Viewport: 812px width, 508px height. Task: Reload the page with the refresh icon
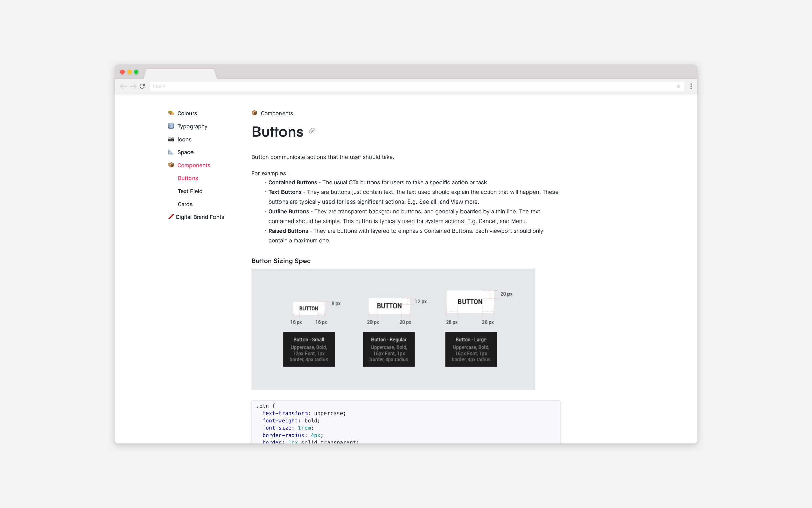point(142,86)
